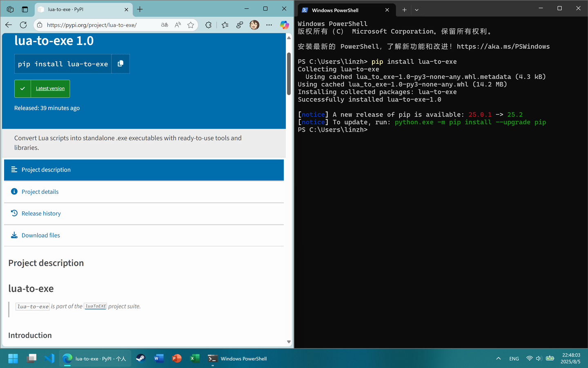
Task: Click the aka.ms/PSWindows URL in PowerShell
Action: 503,47
